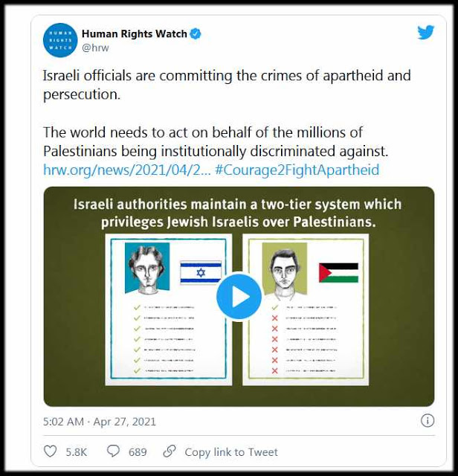The image size is (458, 476).
Task: Click the blue verified badge
Action: (x=195, y=33)
